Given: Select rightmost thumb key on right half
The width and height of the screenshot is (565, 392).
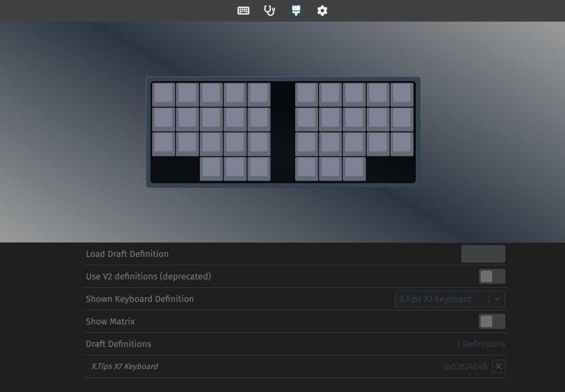Looking at the screenshot, I should tap(354, 169).
